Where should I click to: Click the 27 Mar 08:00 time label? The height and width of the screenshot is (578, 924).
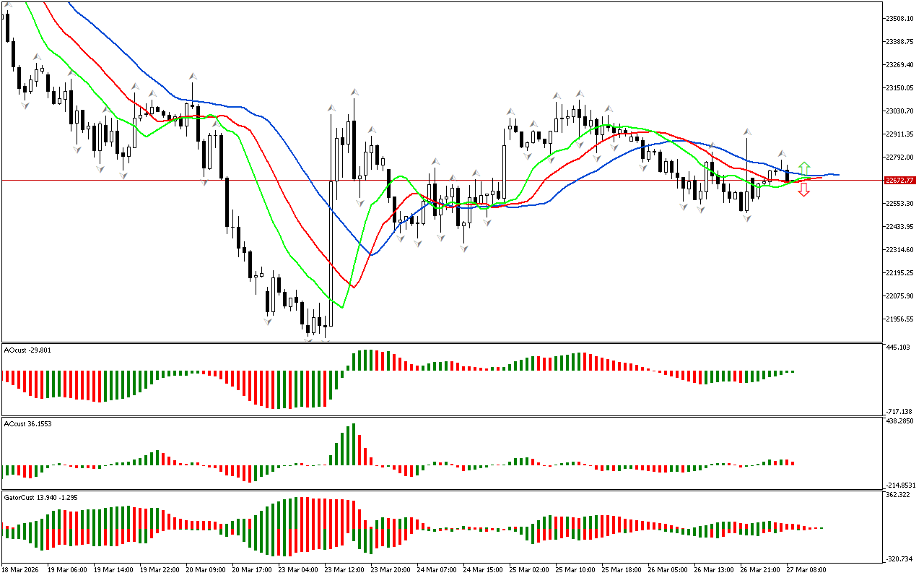point(808,569)
